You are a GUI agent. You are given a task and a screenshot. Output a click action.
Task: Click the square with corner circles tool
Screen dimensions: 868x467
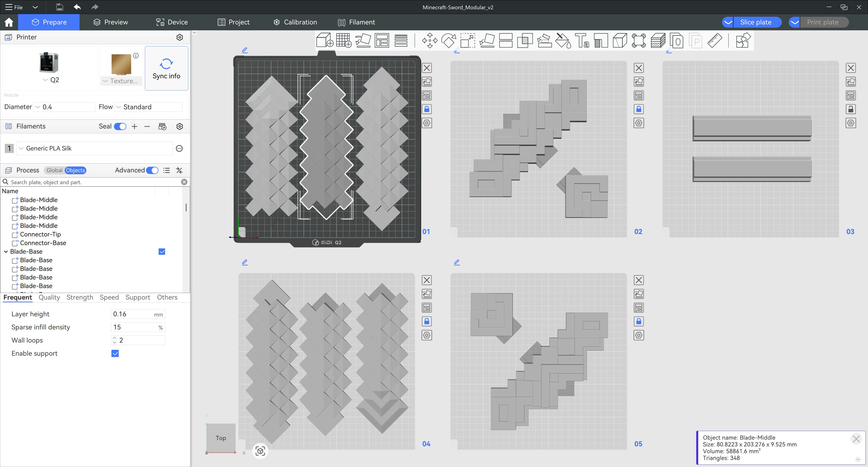point(639,41)
